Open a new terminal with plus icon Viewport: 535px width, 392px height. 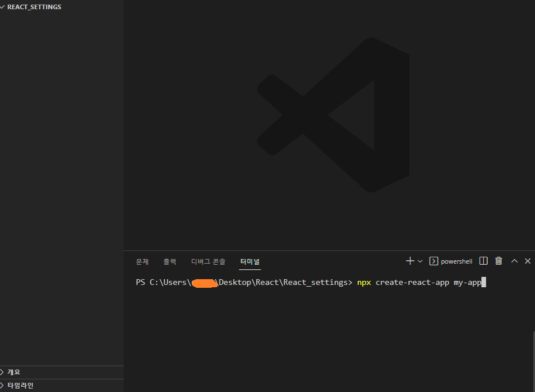tap(410, 261)
